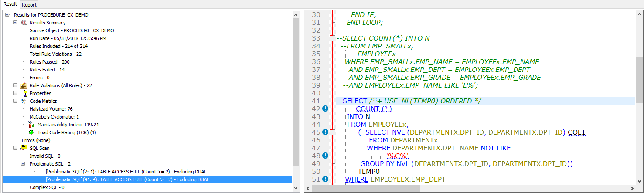This screenshot has width=644, height=193.
Task: Click the Code Metrics icon
Action: click(x=24, y=101)
